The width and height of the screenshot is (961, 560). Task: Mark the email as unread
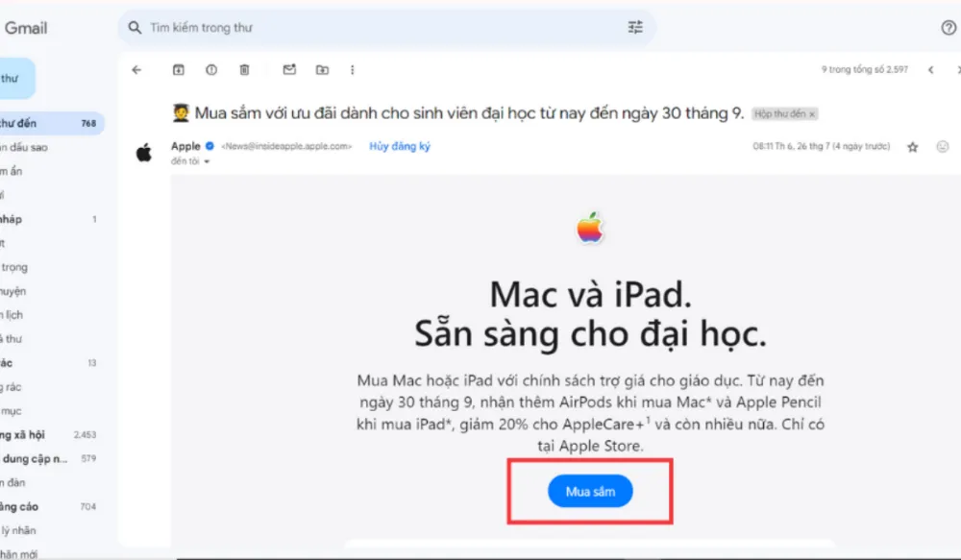tap(289, 70)
